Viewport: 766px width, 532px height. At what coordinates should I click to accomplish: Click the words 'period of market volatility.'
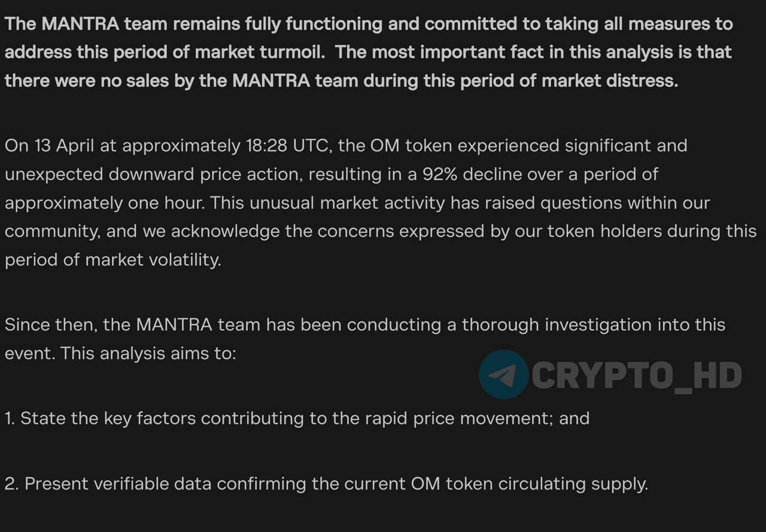(x=113, y=260)
